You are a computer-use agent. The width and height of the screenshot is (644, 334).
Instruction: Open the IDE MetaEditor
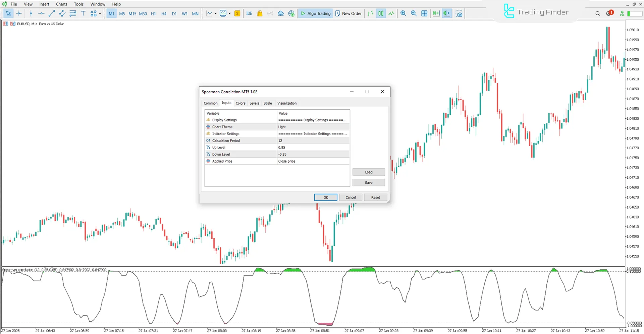point(249,13)
